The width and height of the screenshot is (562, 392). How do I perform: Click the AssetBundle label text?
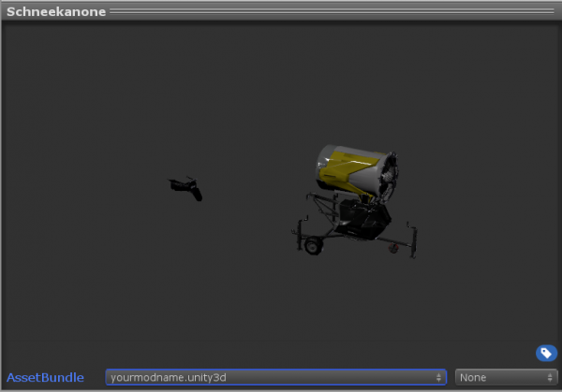point(45,377)
